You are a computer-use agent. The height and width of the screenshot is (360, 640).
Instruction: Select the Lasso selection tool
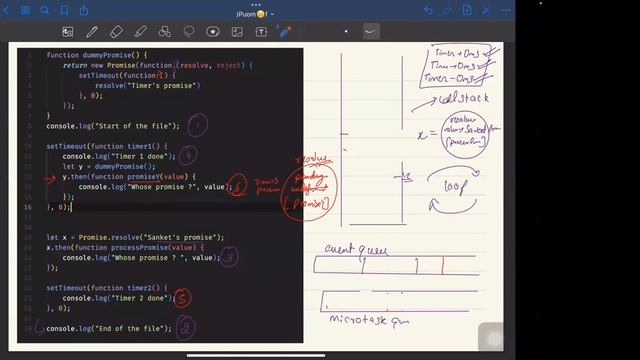(189, 32)
